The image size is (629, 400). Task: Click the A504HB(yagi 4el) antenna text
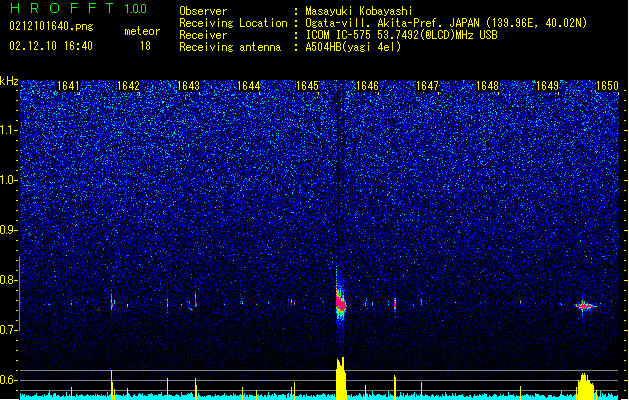(353, 47)
